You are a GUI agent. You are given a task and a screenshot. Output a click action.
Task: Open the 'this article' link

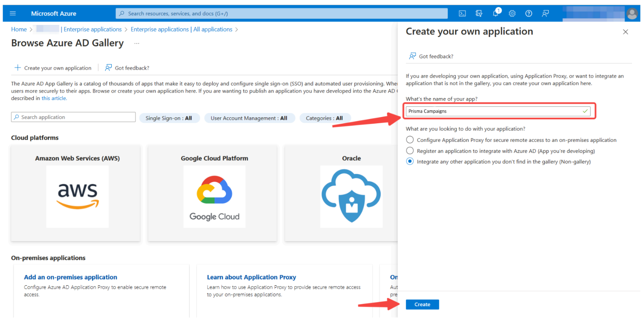[x=54, y=98]
